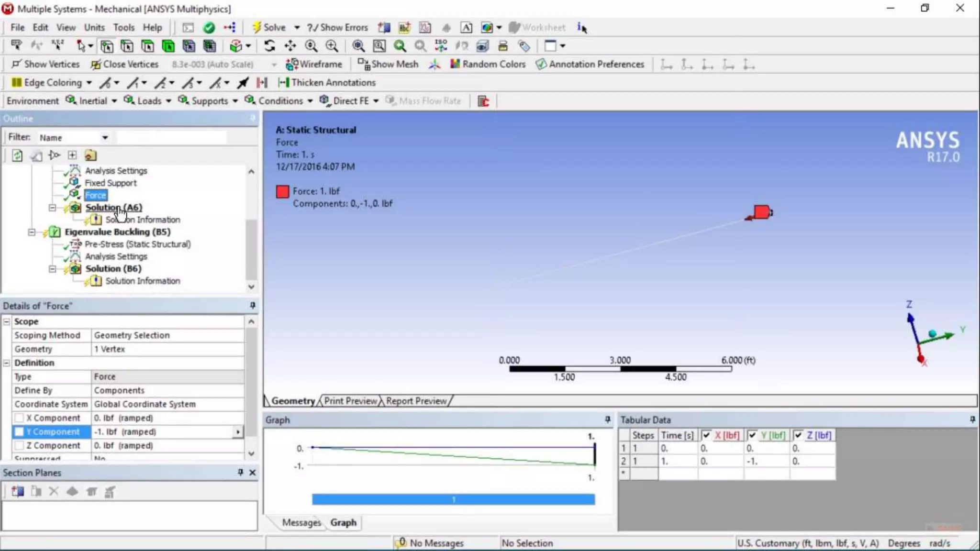Toggle the X [lbf] column checkbox
This screenshot has height=551, width=980.
[x=706, y=435]
